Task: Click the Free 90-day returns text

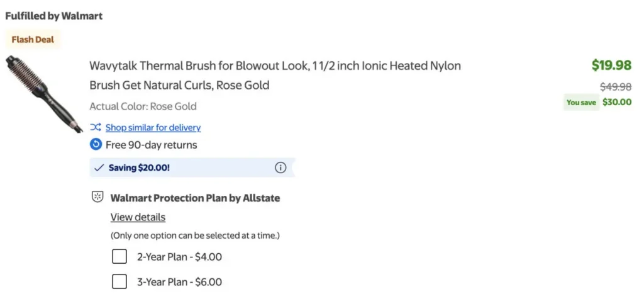Action: pyautogui.click(x=151, y=145)
